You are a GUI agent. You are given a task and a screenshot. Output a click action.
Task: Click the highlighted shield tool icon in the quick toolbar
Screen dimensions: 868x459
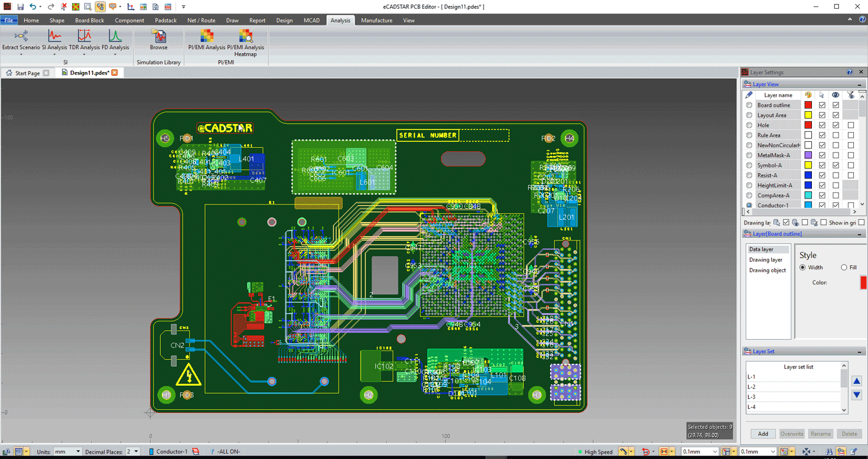100,6
